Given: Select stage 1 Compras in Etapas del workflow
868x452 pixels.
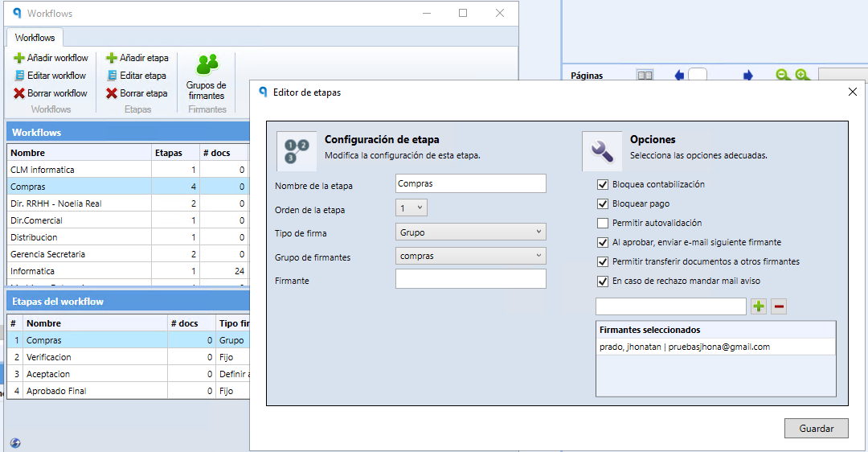Looking at the screenshot, I should coord(129,340).
